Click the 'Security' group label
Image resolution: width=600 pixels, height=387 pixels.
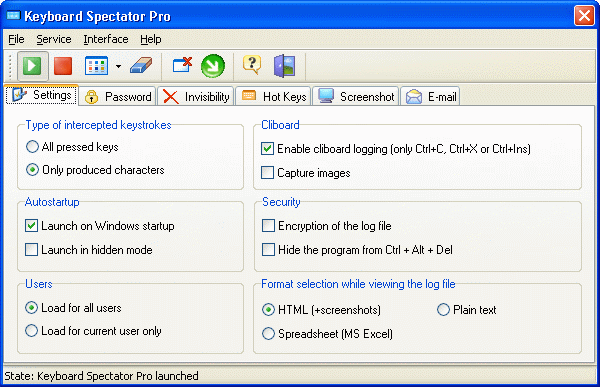[x=281, y=202]
